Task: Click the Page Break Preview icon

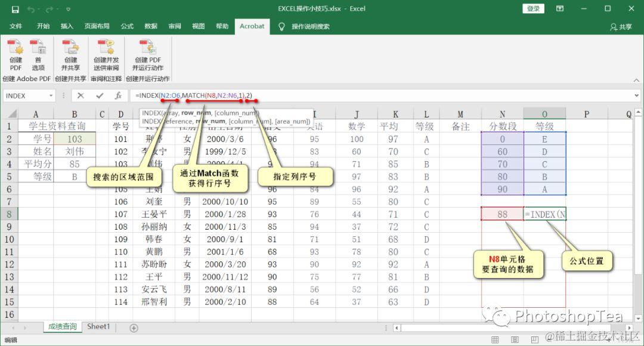Action: pyautogui.click(x=534, y=339)
